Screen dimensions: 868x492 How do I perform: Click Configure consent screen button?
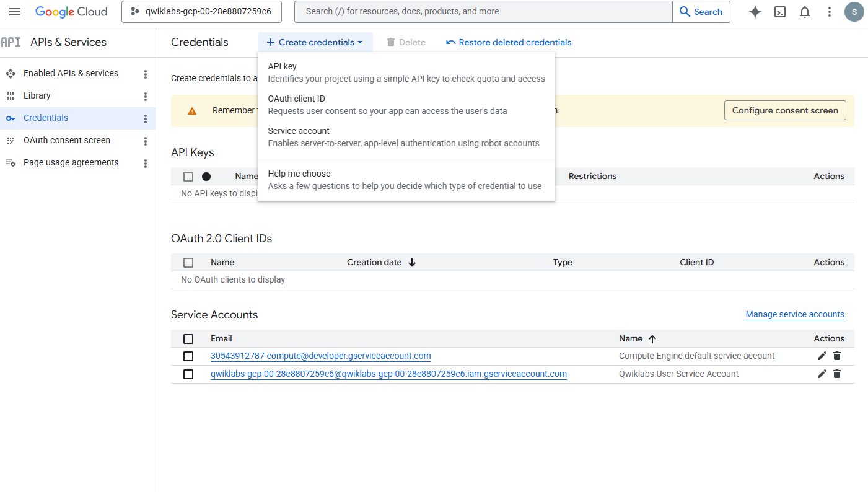point(785,110)
